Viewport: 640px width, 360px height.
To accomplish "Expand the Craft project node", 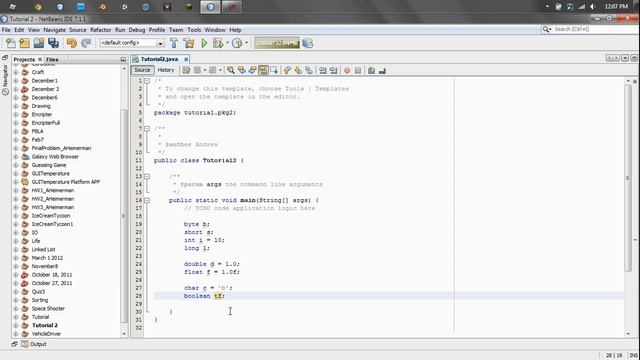I will (16, 72).
